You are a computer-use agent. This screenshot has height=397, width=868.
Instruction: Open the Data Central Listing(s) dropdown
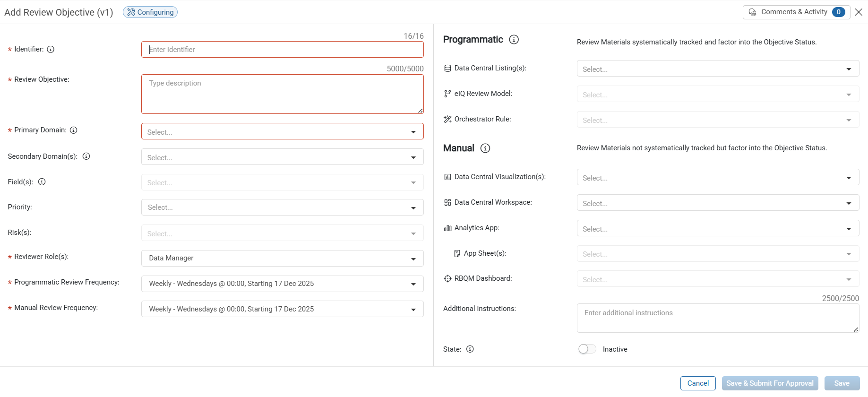click(718, 69)
